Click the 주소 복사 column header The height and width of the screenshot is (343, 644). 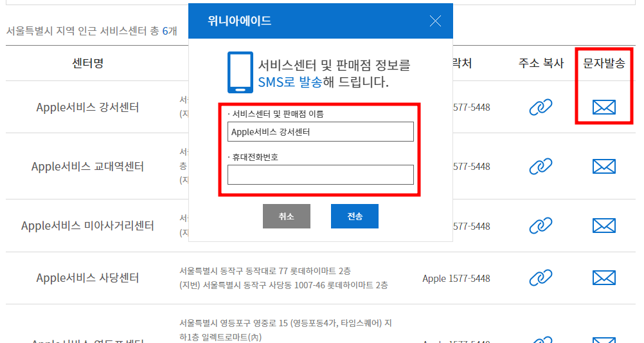click(541, 63)
